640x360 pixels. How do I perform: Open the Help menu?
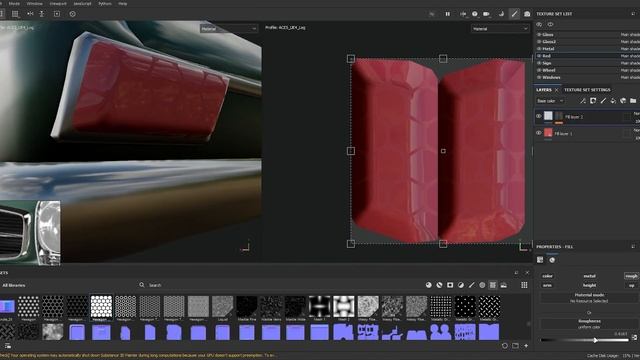(122, 3)
